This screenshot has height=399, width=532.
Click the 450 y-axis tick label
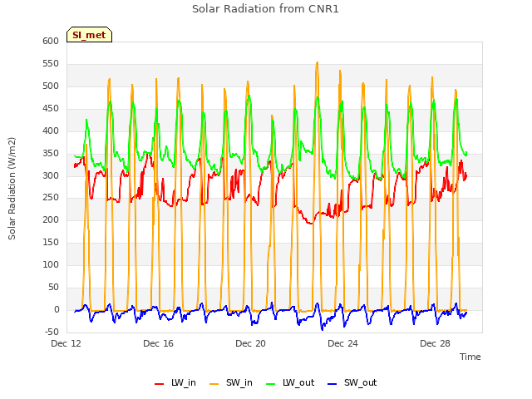[x=51, y=108]
